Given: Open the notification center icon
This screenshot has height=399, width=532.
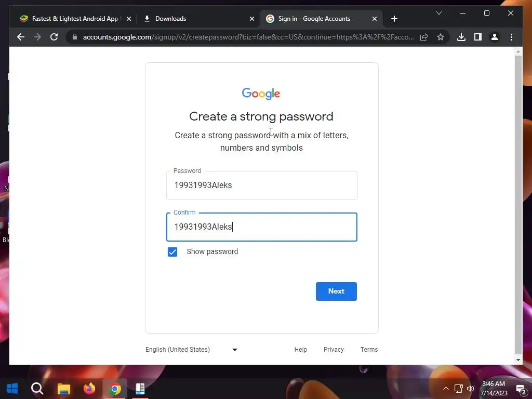Looking at the screenshot, I should point(521,389).
